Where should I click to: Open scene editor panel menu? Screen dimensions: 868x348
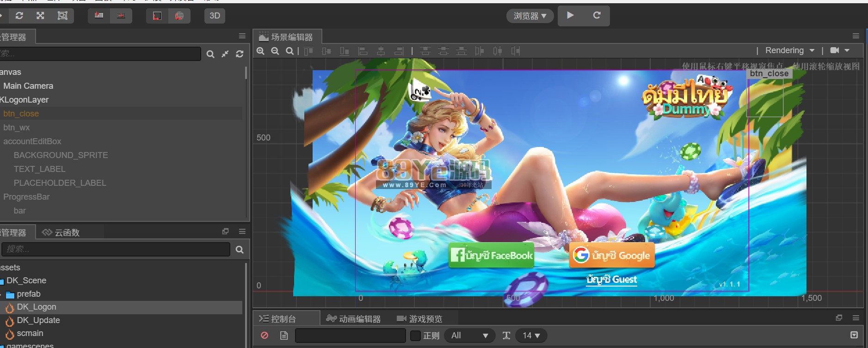click(856, 36)
